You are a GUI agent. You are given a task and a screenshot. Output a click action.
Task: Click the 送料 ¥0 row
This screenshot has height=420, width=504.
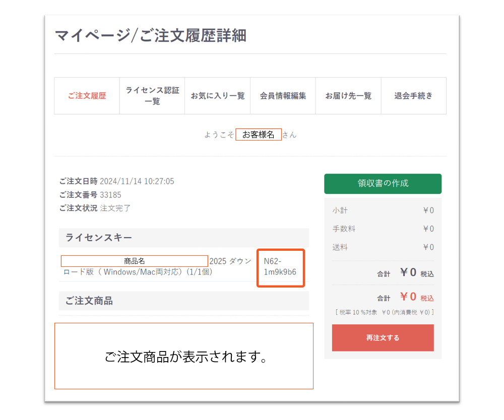[383, 247]
